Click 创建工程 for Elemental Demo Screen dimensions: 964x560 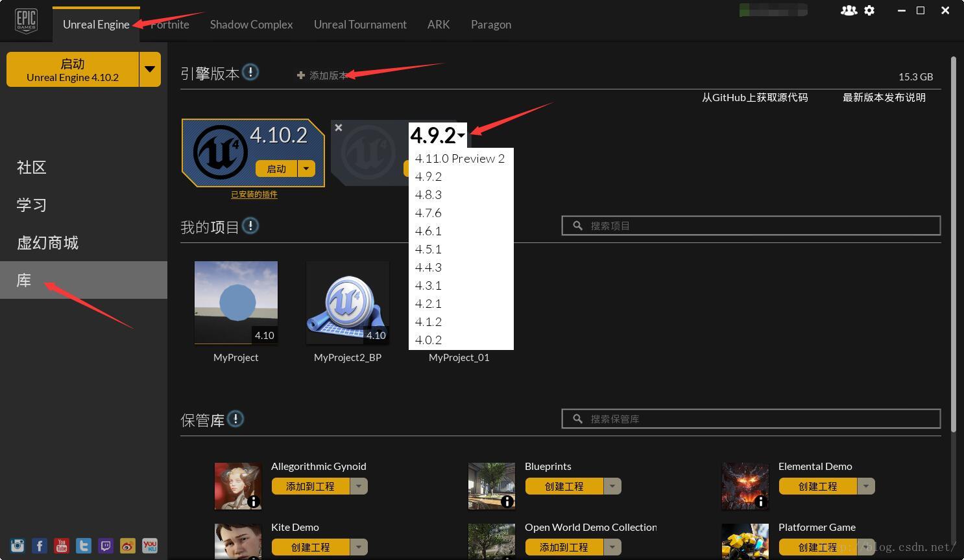coord(817,486)
